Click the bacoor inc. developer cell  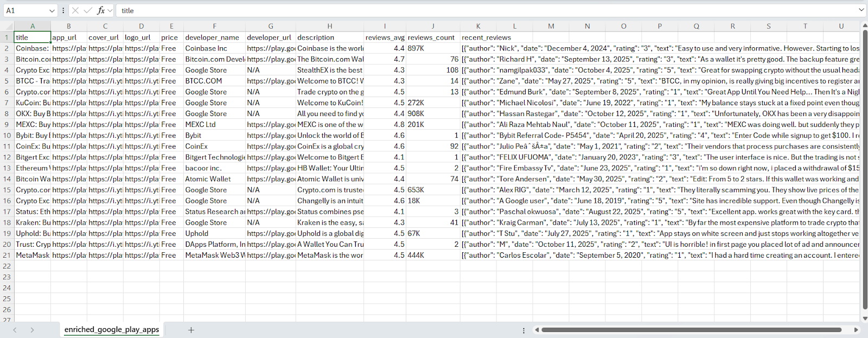pyautogui.click(x=214, y=168)
